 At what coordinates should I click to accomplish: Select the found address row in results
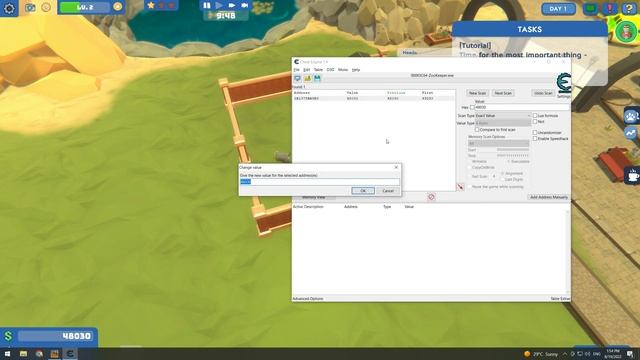click(373, 98)
